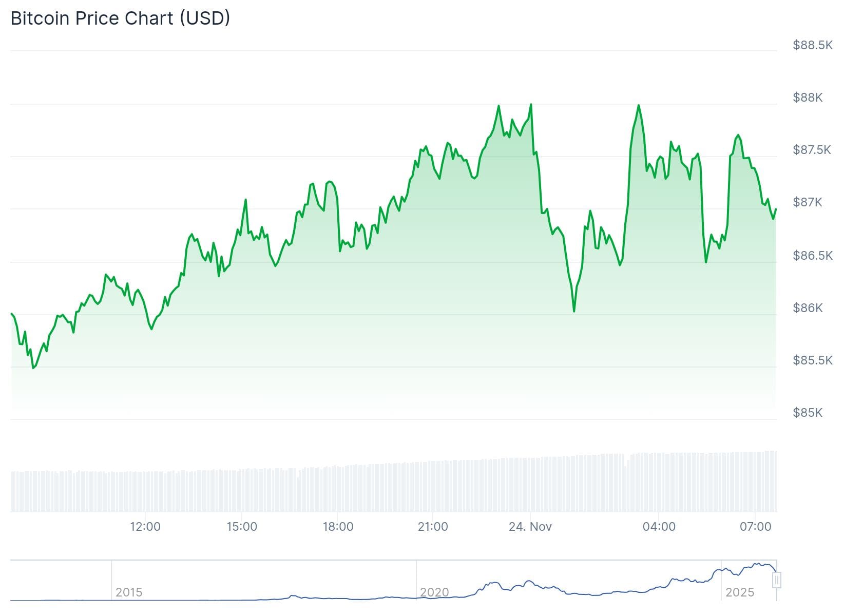Viewport: 844px width, 616px height.
Task: Select the "24. Nov" date label
Action: (530, 527)
